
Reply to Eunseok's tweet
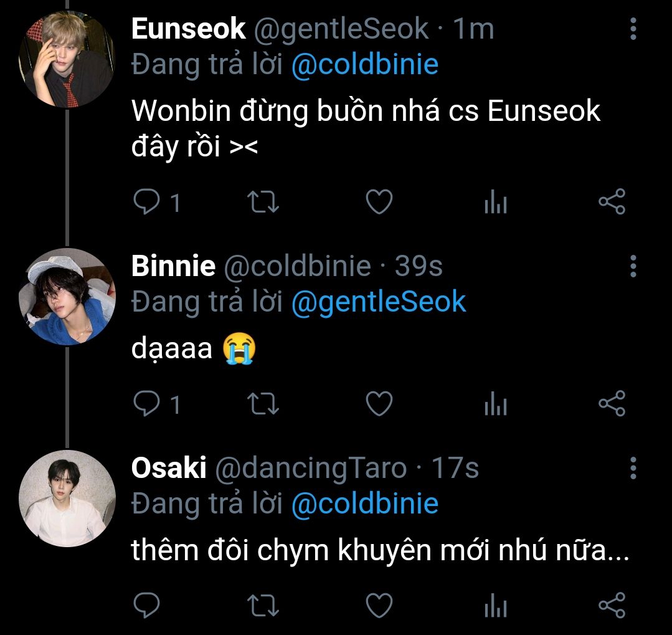click(148, 203)
